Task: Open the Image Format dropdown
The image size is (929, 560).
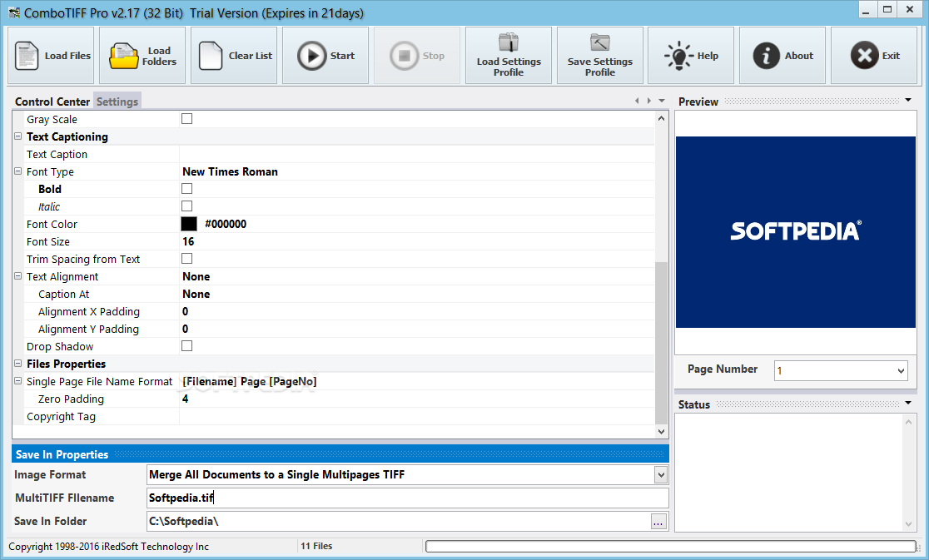Action: (661, 475)
